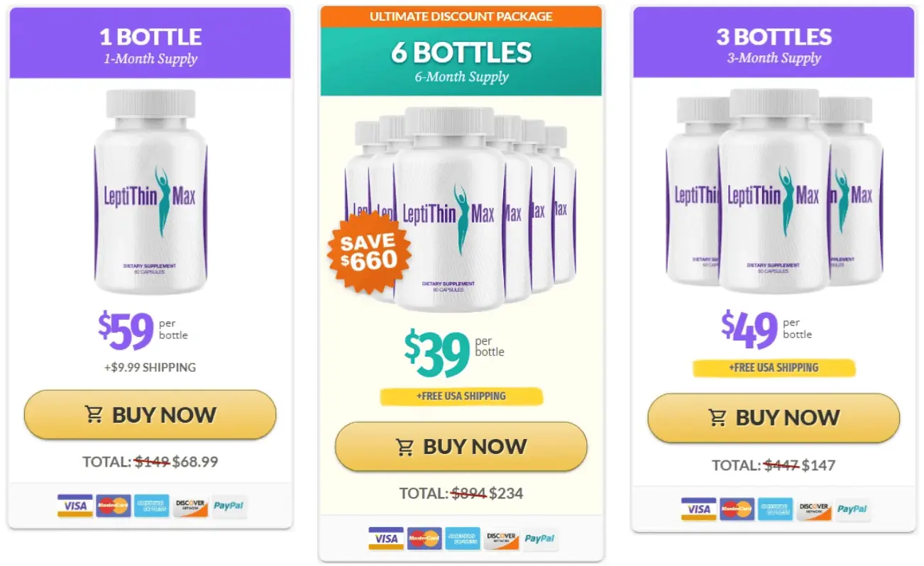The width and height of the screenshot is (924, 566).
Task: Click cart icon on 6 Bottles Buy Now
Action: click(405, 447)
